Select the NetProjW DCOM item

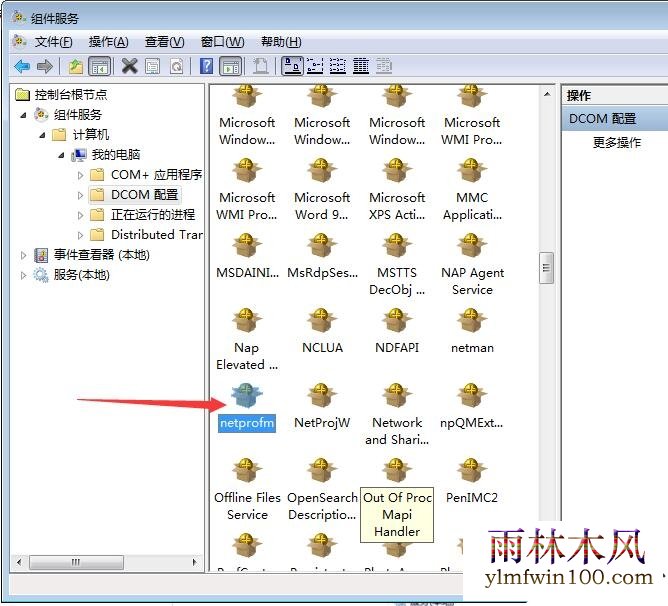coord(322,407)
